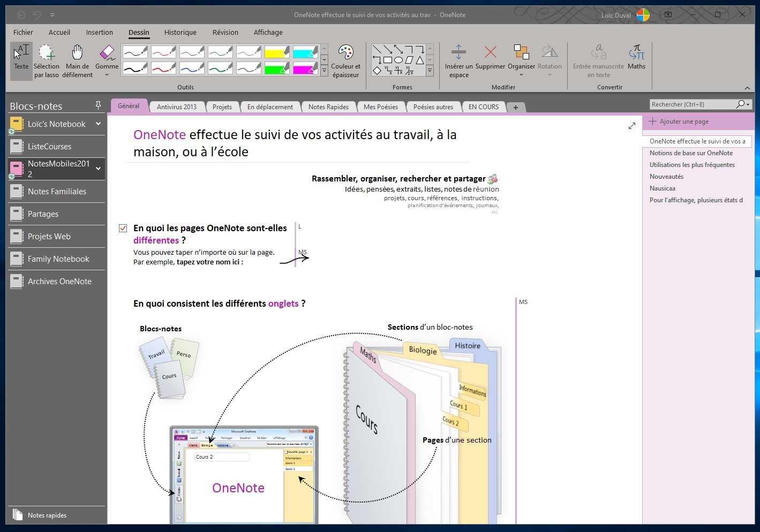Expand NotesMobiles2012 notebook chevron
The width and height of the screenshot is (760, 532).
(x=99, y=169)
